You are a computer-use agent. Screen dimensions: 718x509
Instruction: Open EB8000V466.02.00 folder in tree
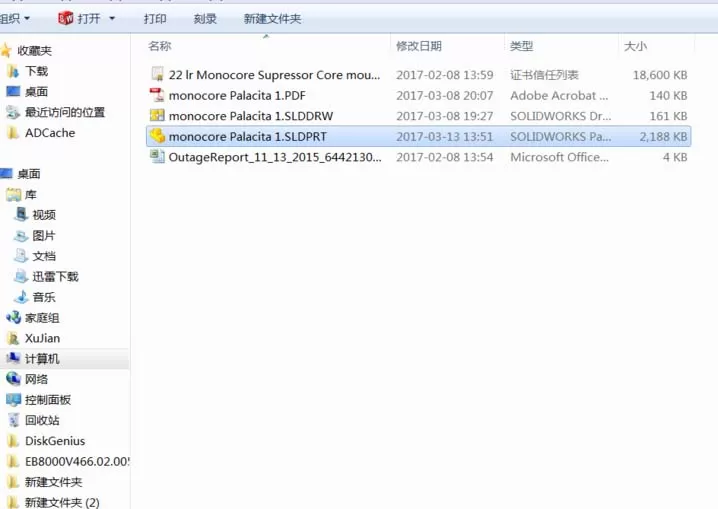(77, 461)
